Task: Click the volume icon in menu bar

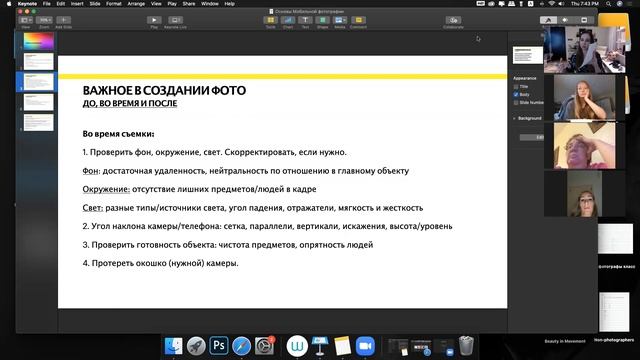Action: click(561, 4)
